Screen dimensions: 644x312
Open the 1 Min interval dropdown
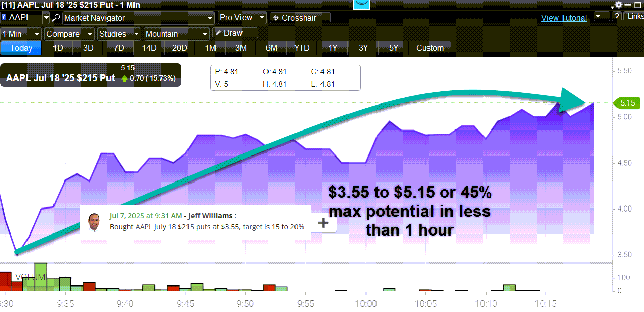[x=21, y=34]
